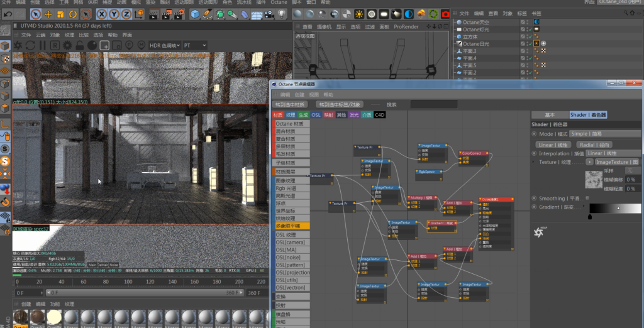644x328 pixels.
Task: Click Live Viewer clay mode sphere
Action: [x=92, y=45]
